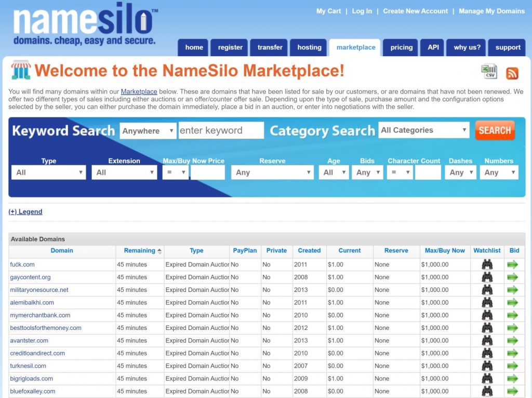Screen dimensions: 532x398
Task: Add gaycontent.org to watchlist via binoculars
Action: (487, 277)
